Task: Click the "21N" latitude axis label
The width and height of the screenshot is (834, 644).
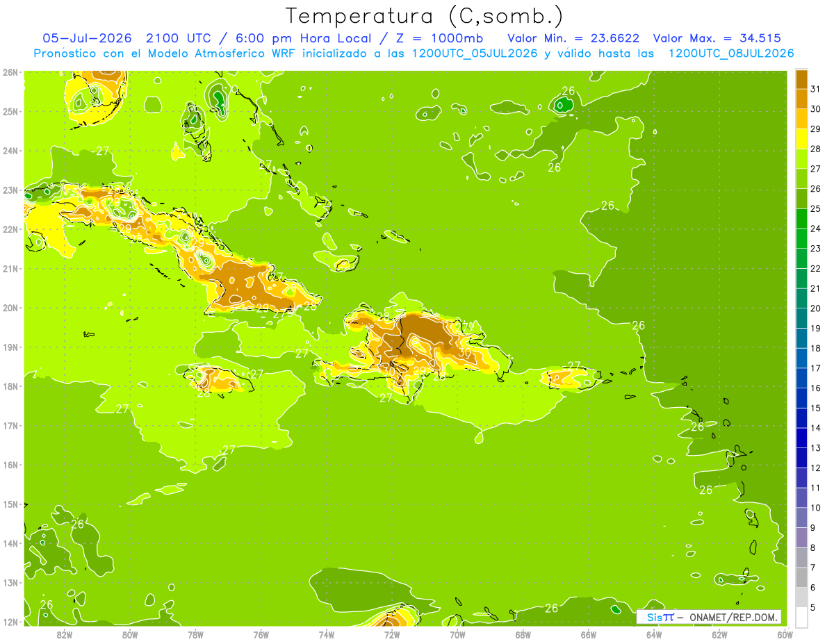Action: click(10, 268)
